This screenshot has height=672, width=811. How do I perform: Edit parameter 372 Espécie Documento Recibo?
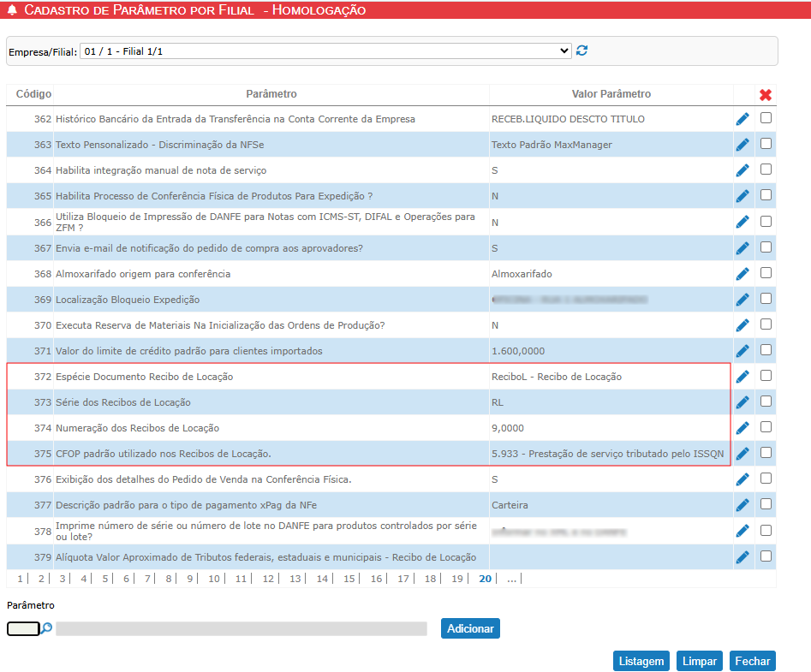742,377
